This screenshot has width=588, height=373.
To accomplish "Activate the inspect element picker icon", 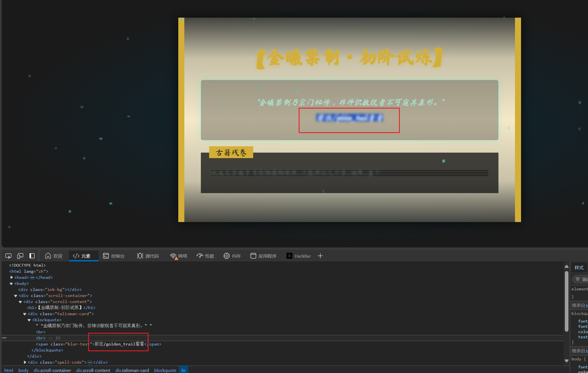I will (x=8, y=256).
